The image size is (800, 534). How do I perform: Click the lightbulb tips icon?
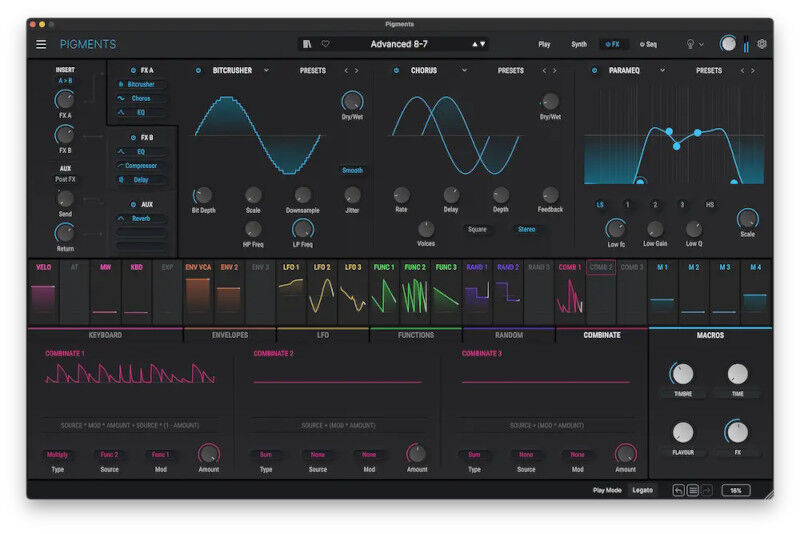690,44
